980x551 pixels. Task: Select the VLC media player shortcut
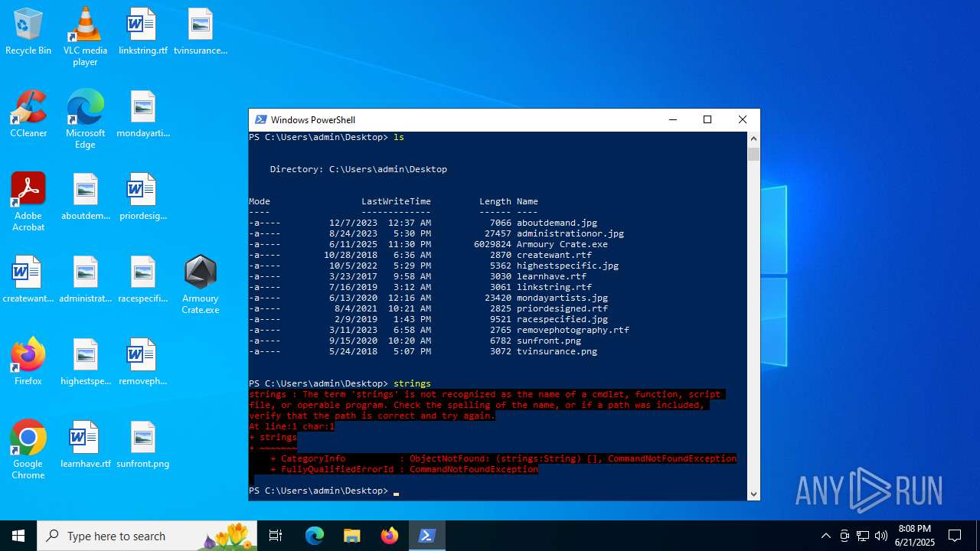click(x=85, y=37)
